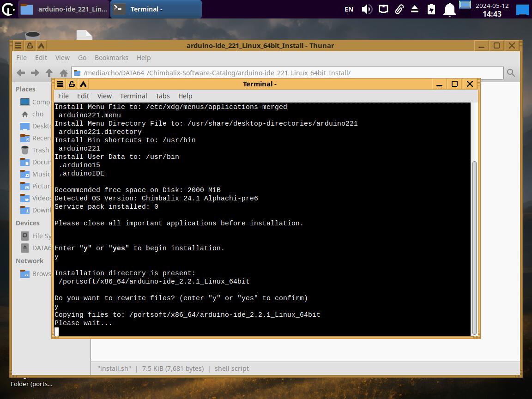
Task: Open the Chimbalix start menu logo
Action: point(8,9)
